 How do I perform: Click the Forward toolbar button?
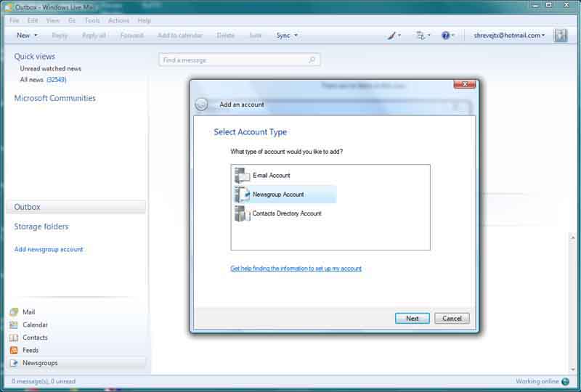132,36
